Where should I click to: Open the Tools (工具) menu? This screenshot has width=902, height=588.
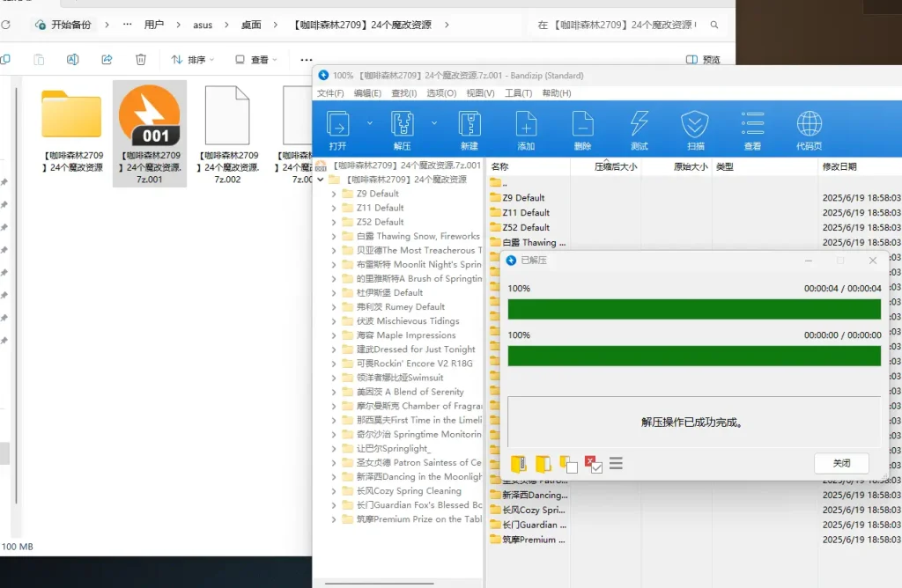(x=518, y=93)
